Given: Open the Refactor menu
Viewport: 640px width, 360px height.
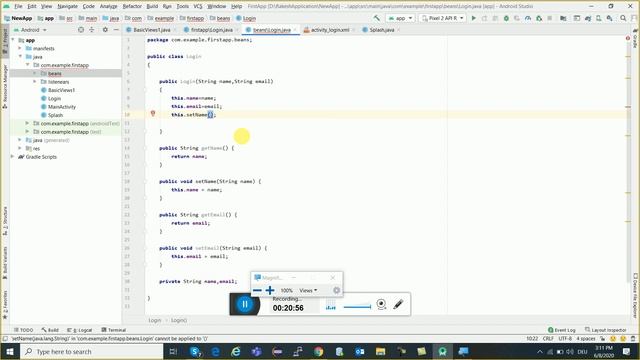Looking at the screenshot, I should (x=132, y=6).
